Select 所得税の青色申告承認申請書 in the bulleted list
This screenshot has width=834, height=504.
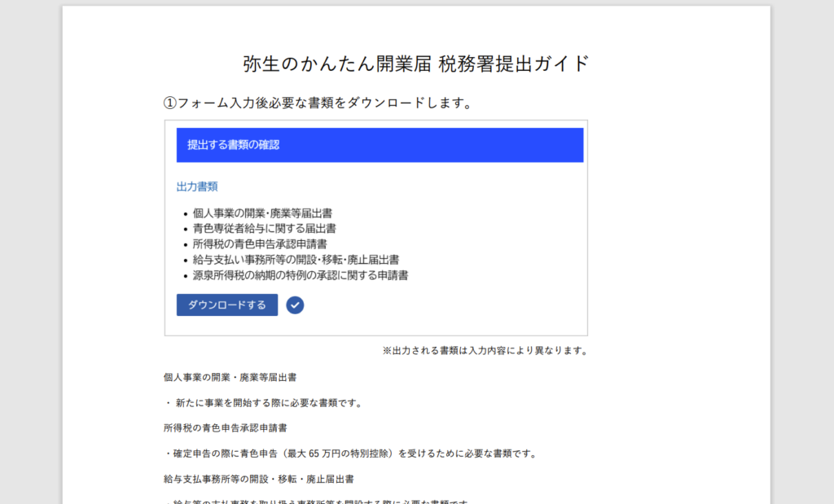click(260, 244)
